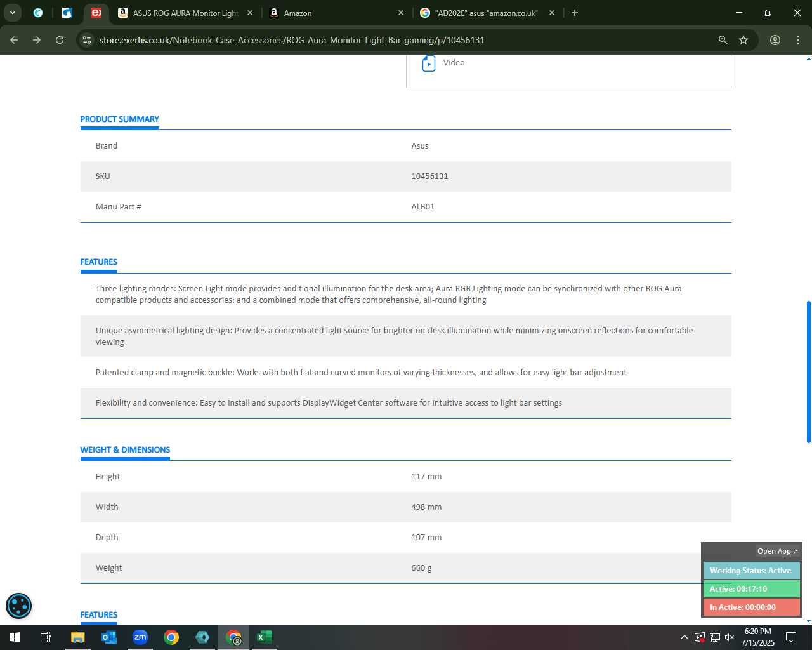View site information icon in address bar

pos(87,40)
